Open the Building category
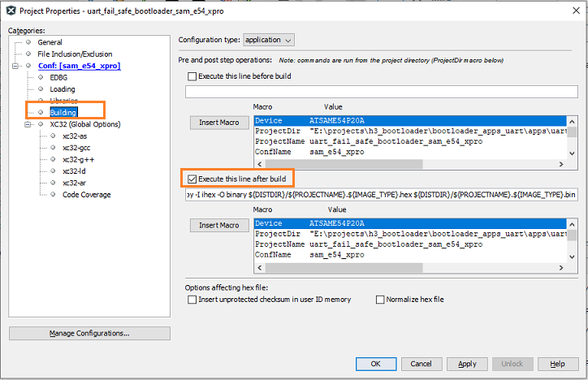 [63, 112]
